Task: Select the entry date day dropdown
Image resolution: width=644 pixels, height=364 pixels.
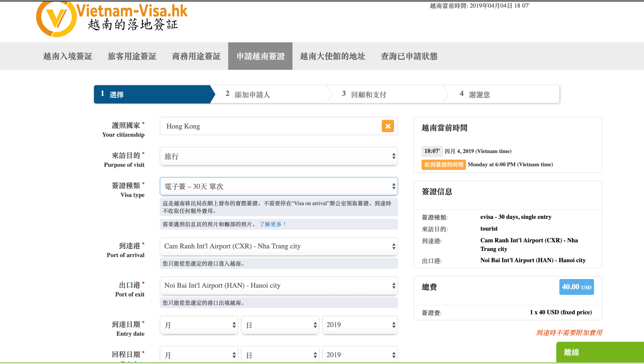Action: (x=280, y=325)
